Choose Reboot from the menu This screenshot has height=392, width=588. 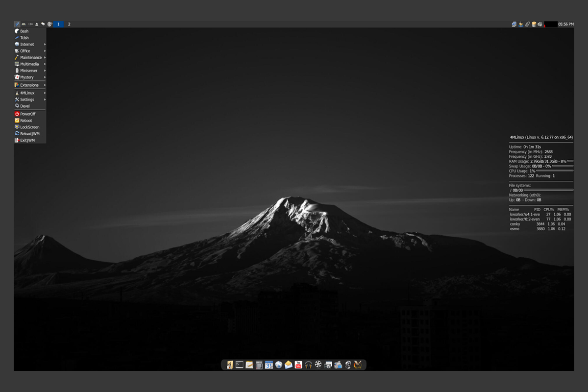30,121
